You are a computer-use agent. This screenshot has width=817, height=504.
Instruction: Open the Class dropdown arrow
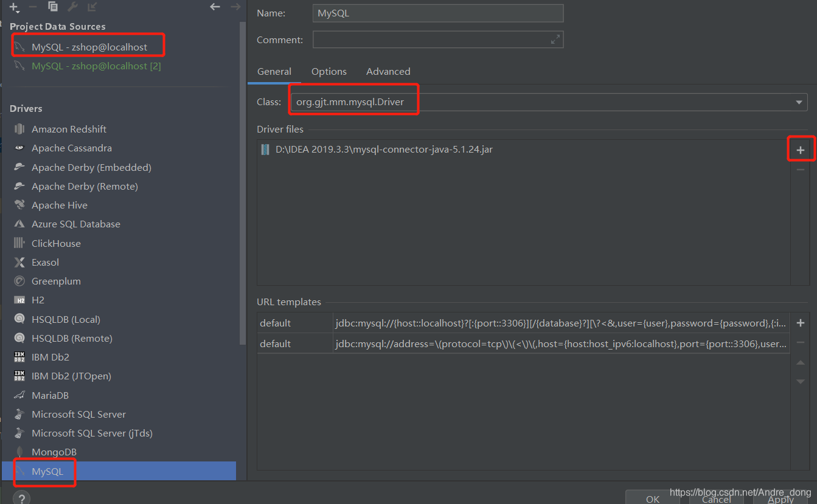pos(799,102)
